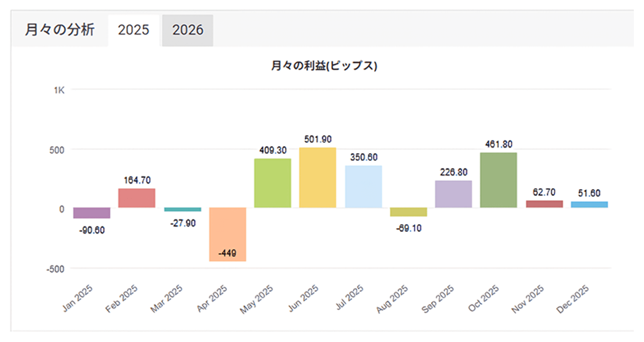644x342 pixels.
Task: Click the Oct 2025 bar with 461.80
Action: point(499,180)
